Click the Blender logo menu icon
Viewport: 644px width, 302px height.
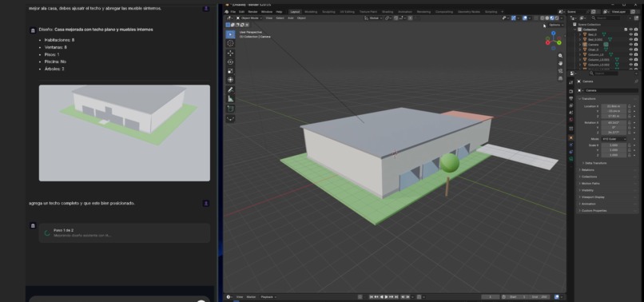(227, 12)
